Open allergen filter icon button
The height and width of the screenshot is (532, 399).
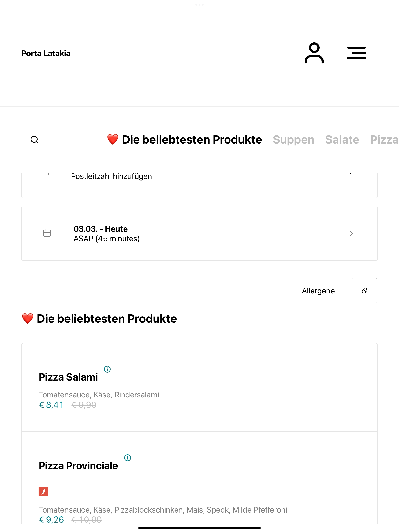point(364,291)
